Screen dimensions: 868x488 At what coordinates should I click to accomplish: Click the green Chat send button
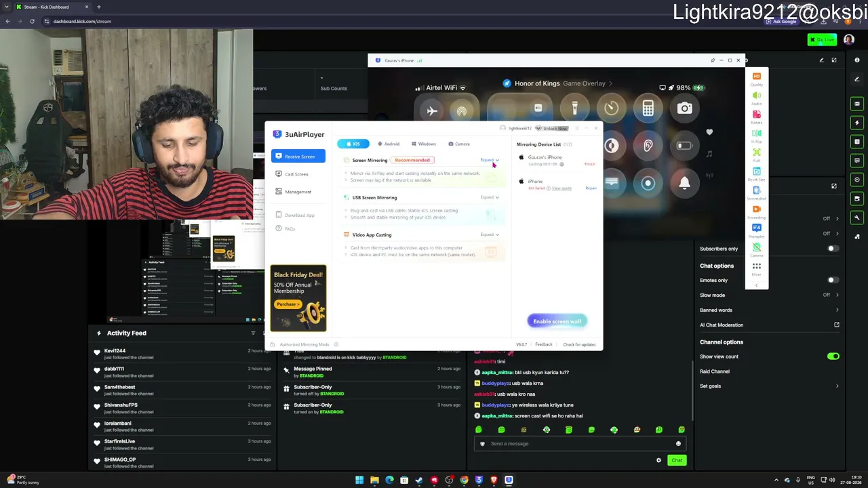pos(677,460)
